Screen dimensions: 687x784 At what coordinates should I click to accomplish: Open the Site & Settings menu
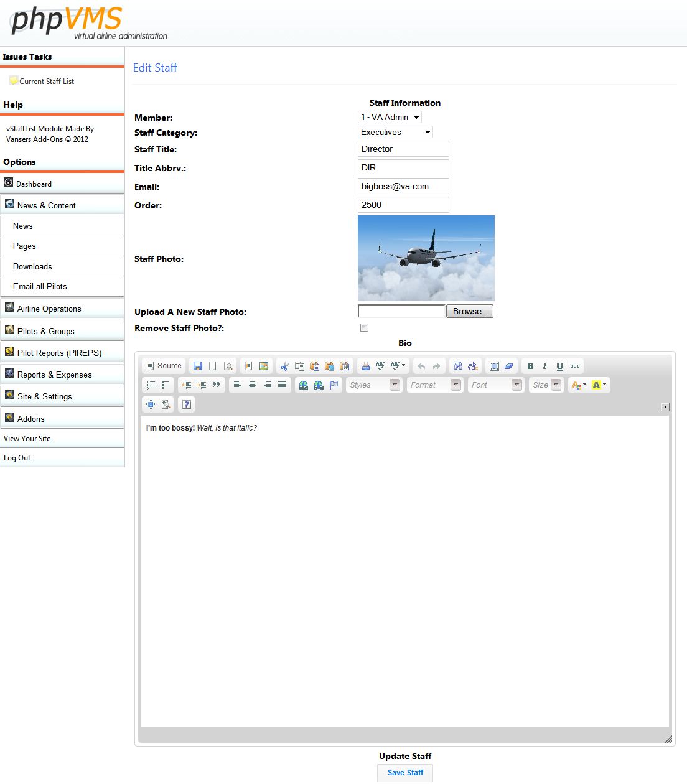click(62, 396)
